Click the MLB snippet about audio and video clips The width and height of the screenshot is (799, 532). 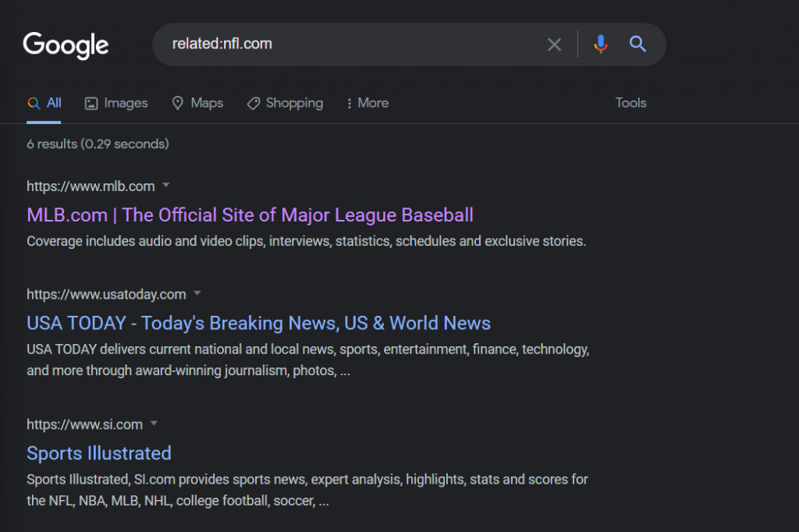click(x=306, y=241)
